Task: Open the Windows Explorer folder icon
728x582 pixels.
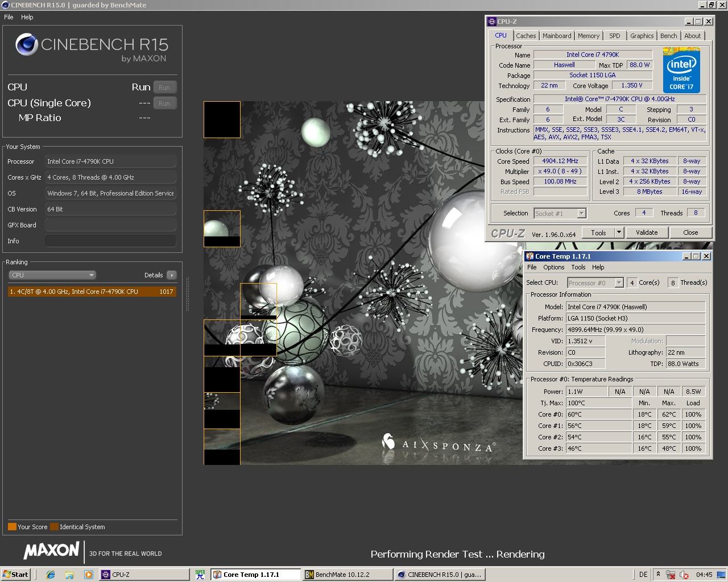Action: (x=69, y=575)
